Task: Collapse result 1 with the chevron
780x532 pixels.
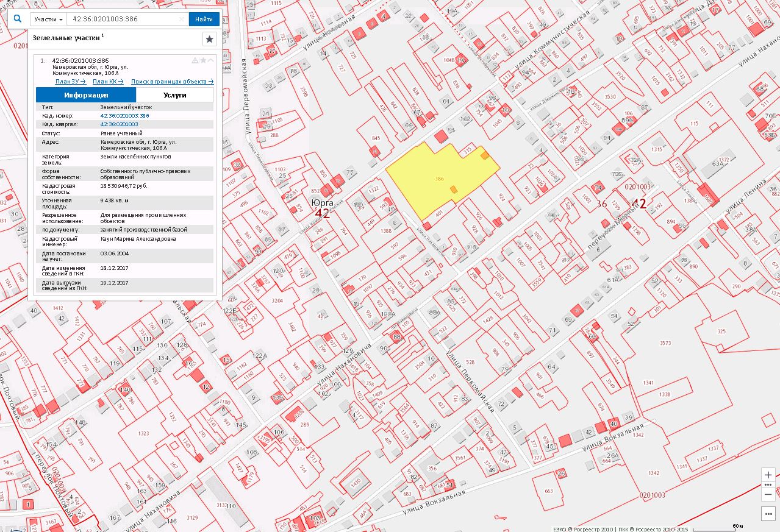Action: tap(211, 60)
